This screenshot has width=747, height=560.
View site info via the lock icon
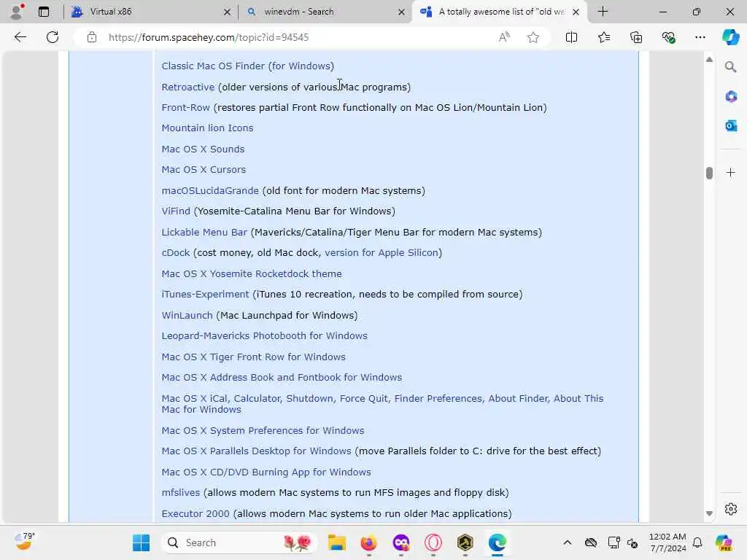click(91, 37)
